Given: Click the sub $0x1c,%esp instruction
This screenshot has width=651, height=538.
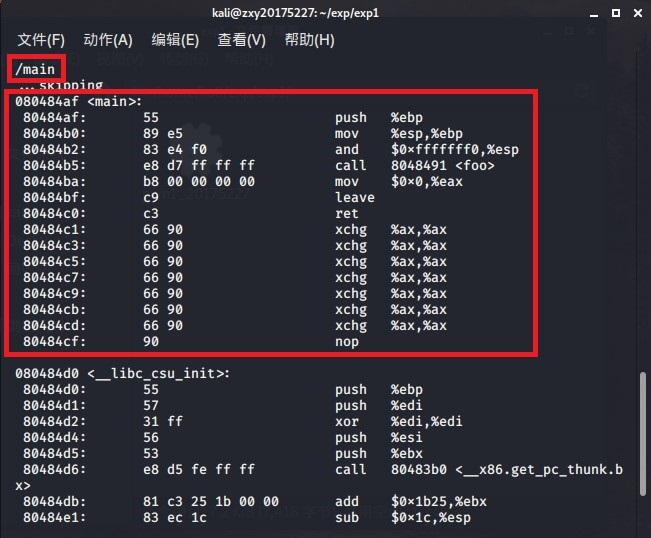Looking at the screenshot, I should pos(403,518).
